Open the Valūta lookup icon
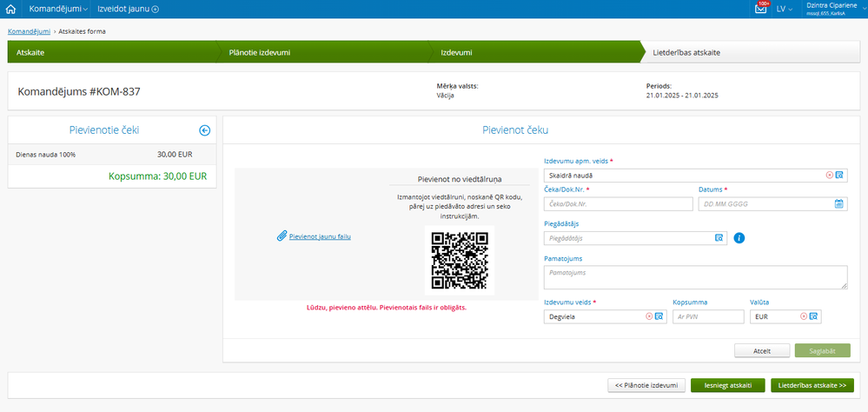Screen dimensions: 868x412 (813, 316)
